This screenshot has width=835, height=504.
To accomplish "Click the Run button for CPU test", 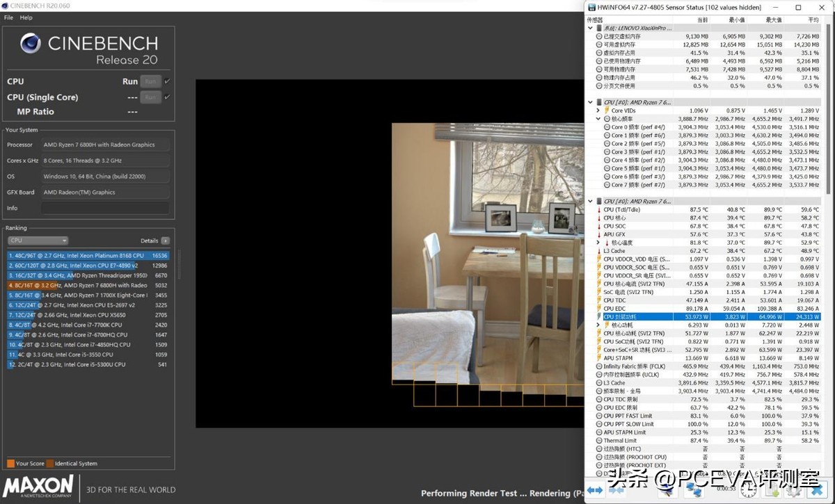I will (150, 81).
